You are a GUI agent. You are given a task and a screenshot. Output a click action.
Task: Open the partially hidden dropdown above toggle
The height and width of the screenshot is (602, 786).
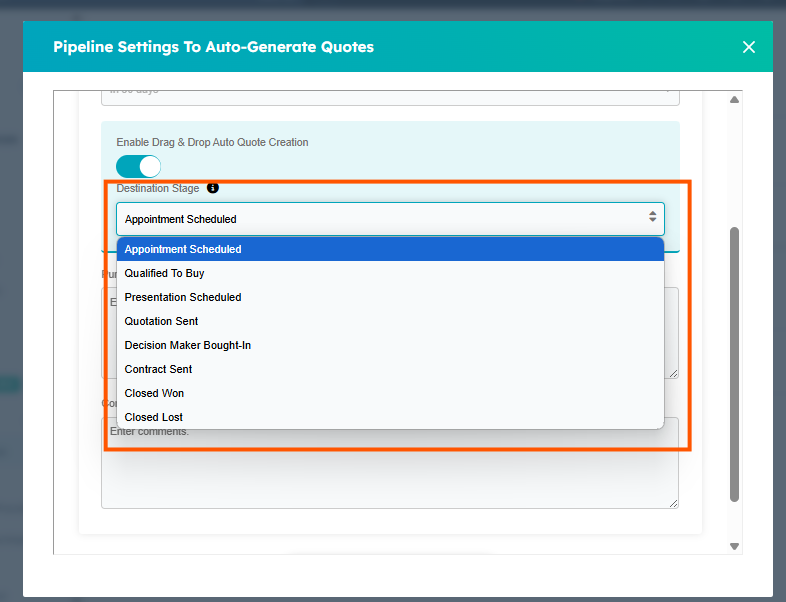click(x=390, y=97)
